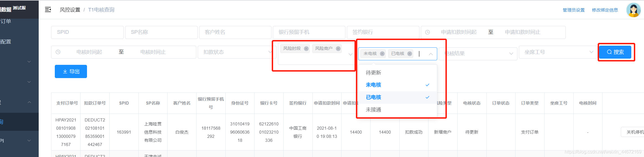Image resolution: width=644 pixels, height=157 pixels.
Task: Click SPID cell 163991
Action: coord(124,132)
